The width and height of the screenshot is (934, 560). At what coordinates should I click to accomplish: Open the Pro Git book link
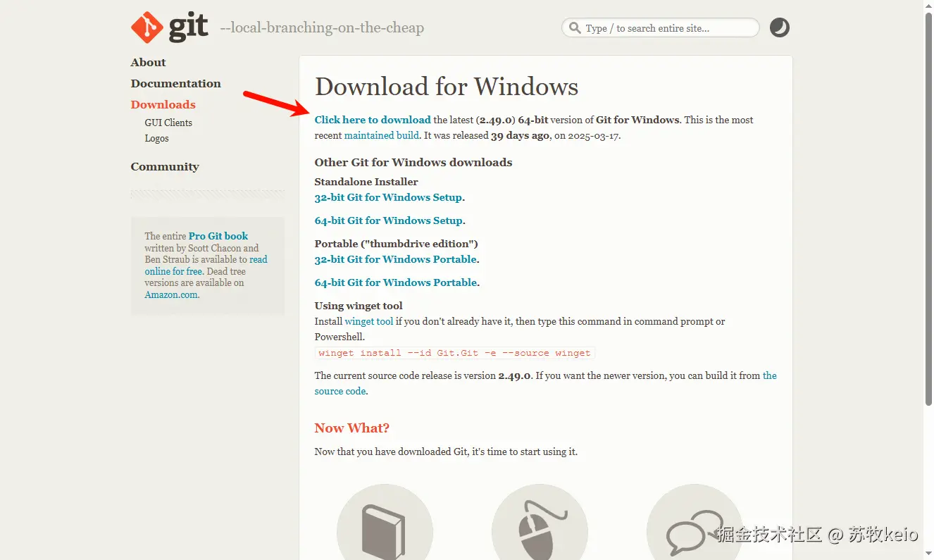click(218, 236)
